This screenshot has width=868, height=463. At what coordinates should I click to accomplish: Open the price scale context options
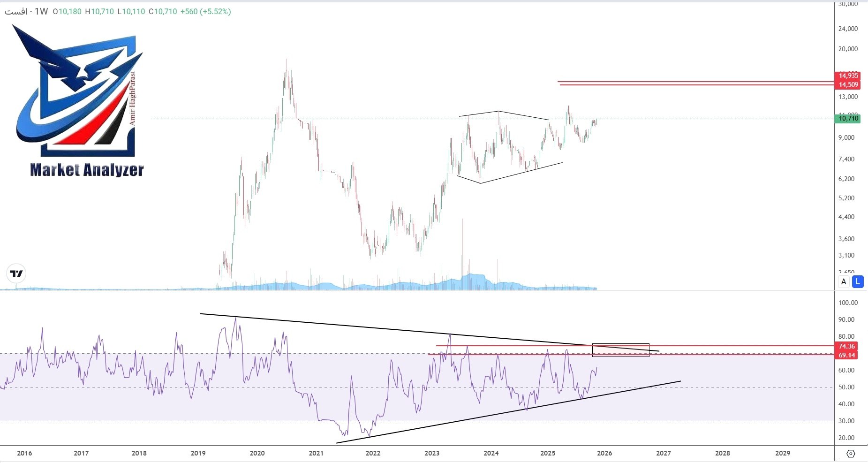[x=849, y=188]
